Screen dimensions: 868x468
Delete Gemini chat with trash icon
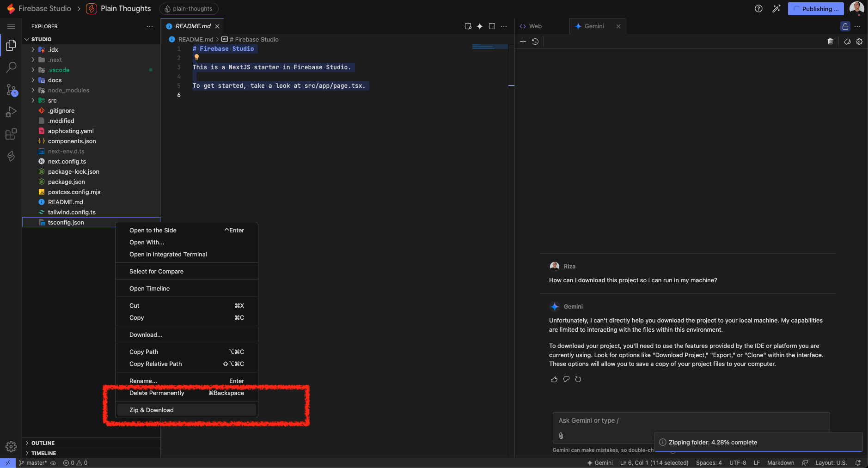tap(830, 42)
